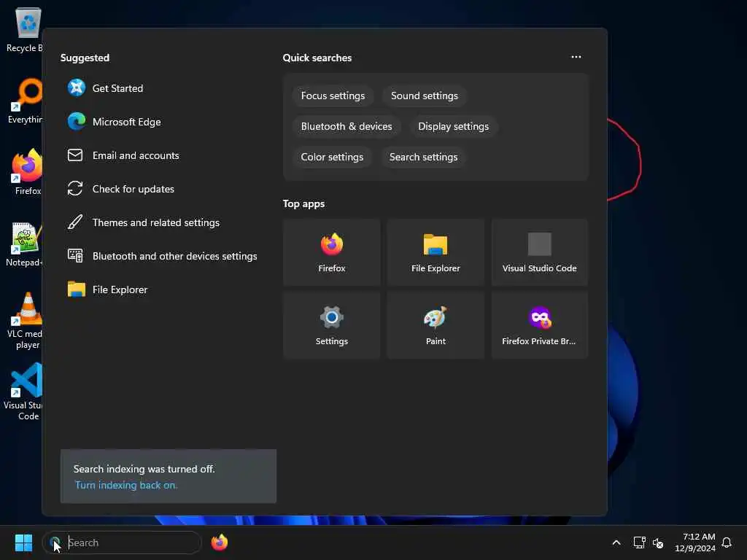The height and width of the screenshot is (560, 747).
Task: Select the VLC media player desktop shortcut
Action: click(x=26, y=321)
